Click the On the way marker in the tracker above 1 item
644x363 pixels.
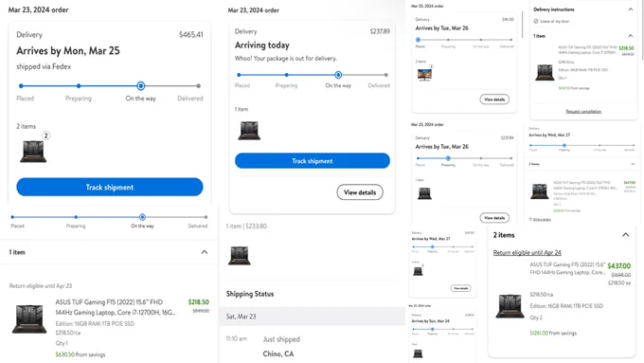point(142,217)
